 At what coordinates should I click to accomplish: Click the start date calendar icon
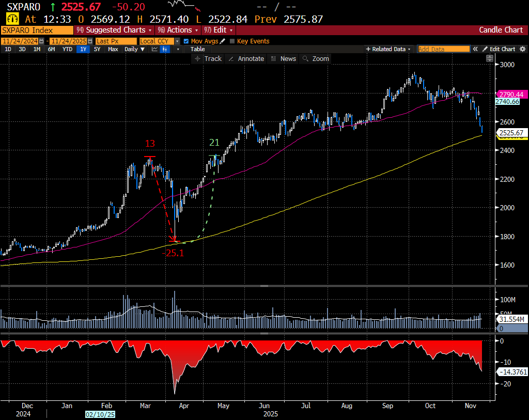coord(41,41)
